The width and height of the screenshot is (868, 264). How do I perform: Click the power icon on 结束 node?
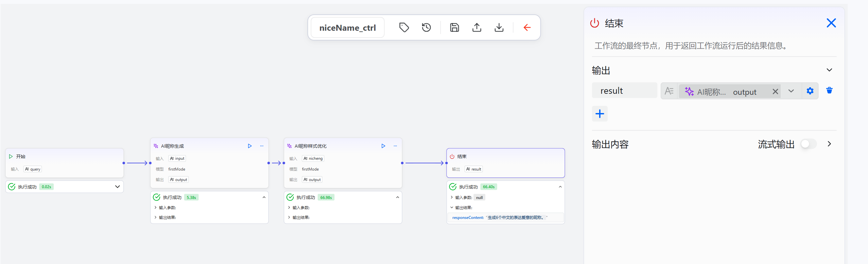452,156
